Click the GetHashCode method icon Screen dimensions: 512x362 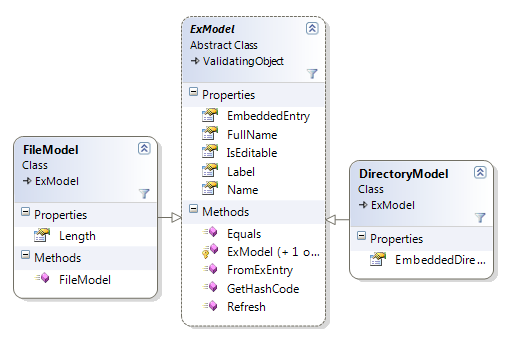coord(210,287)
